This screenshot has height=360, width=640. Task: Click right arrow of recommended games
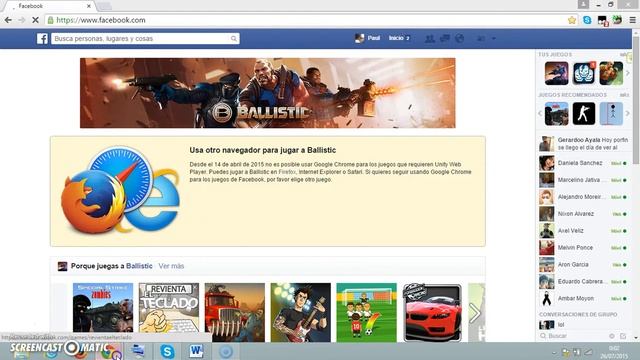628,113
